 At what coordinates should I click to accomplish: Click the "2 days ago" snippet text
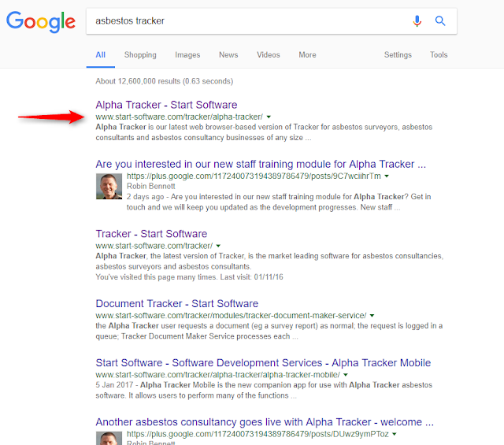coord(145,197)
